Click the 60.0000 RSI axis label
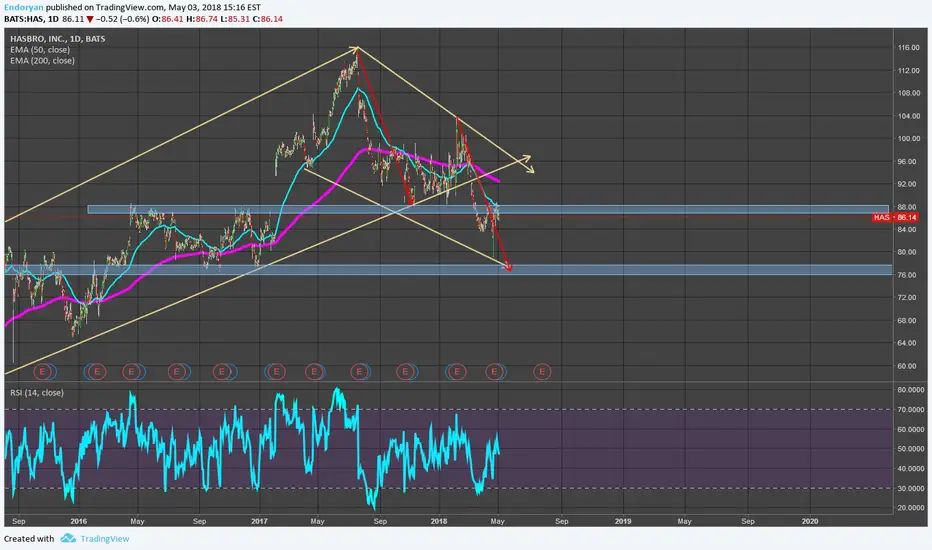This screenshot has height=550, width=932. click(911, 429)
